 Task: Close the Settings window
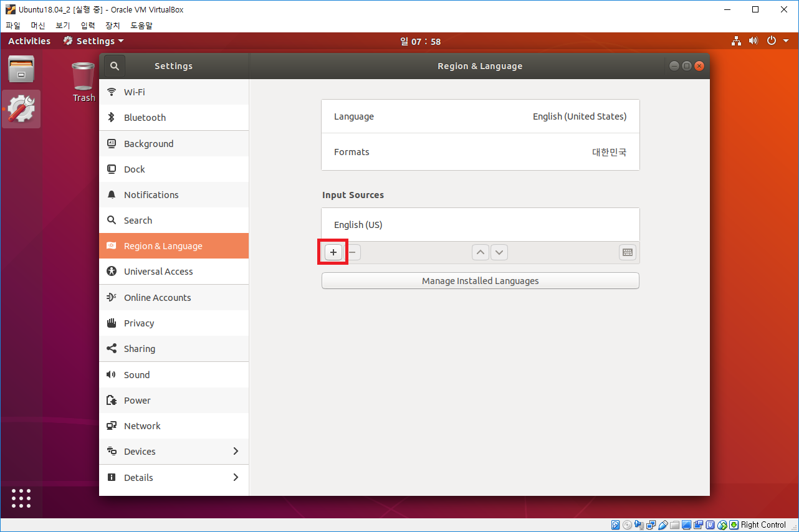point(699,66)
